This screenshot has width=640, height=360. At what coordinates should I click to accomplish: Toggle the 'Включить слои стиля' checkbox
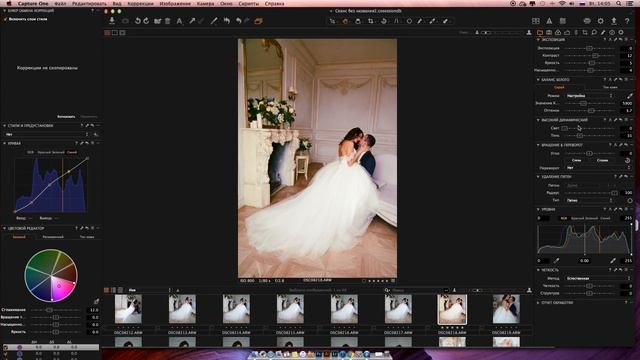tap(5, 19)
